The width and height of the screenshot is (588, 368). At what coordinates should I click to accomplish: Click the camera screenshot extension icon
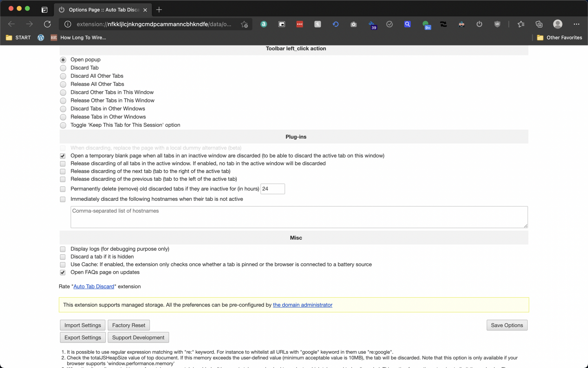[353, 24]
